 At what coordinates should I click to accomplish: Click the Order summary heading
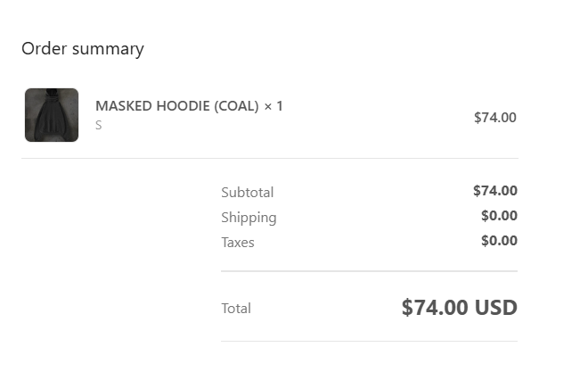pyautogui.click(x=82, y=49)
